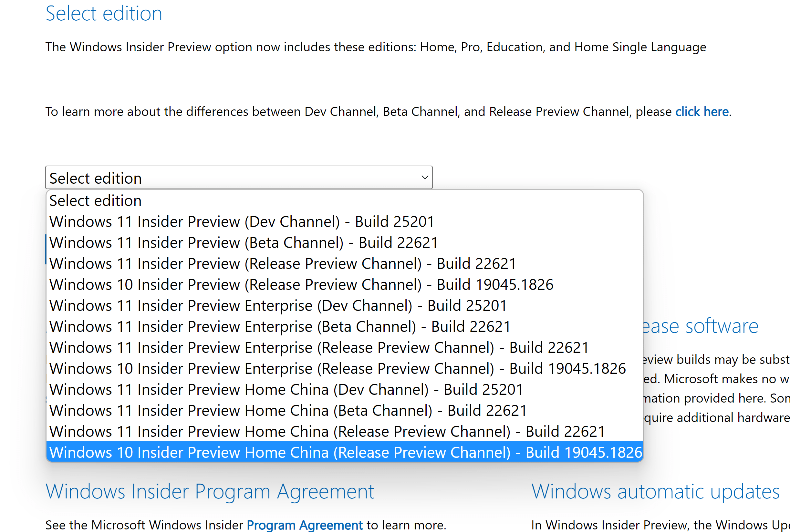Choose Windows 11 Enterprise Beta Channel edition

click(279, 326)
